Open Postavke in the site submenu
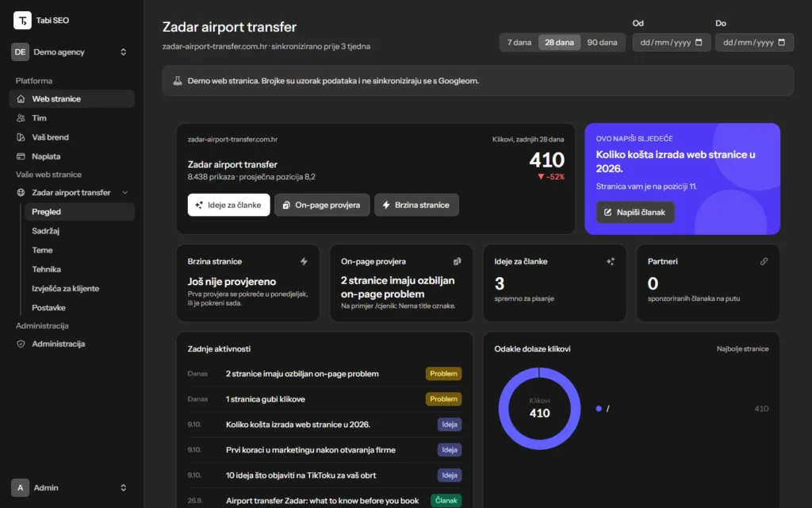812x508 pixels. tap(80, 307)
